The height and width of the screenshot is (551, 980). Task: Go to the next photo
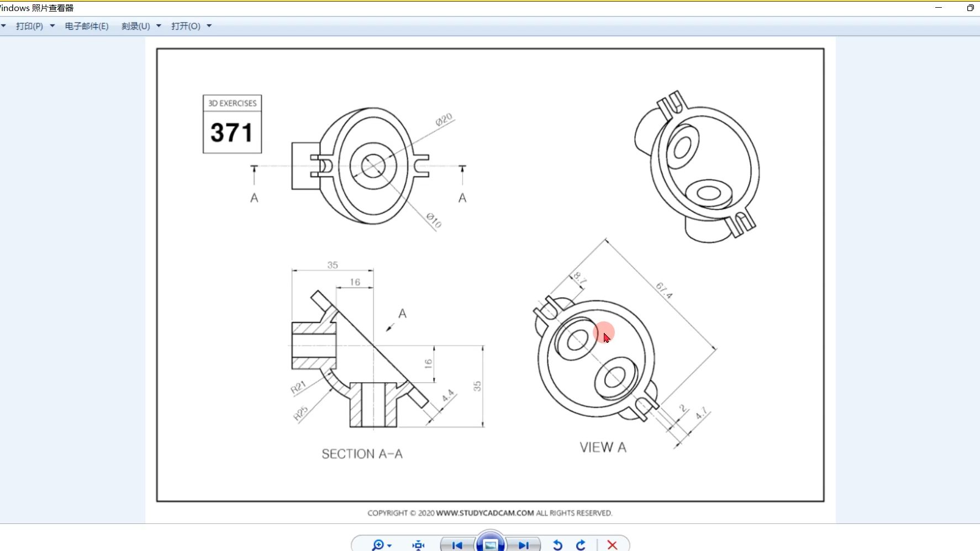click(x=523, y=545)
